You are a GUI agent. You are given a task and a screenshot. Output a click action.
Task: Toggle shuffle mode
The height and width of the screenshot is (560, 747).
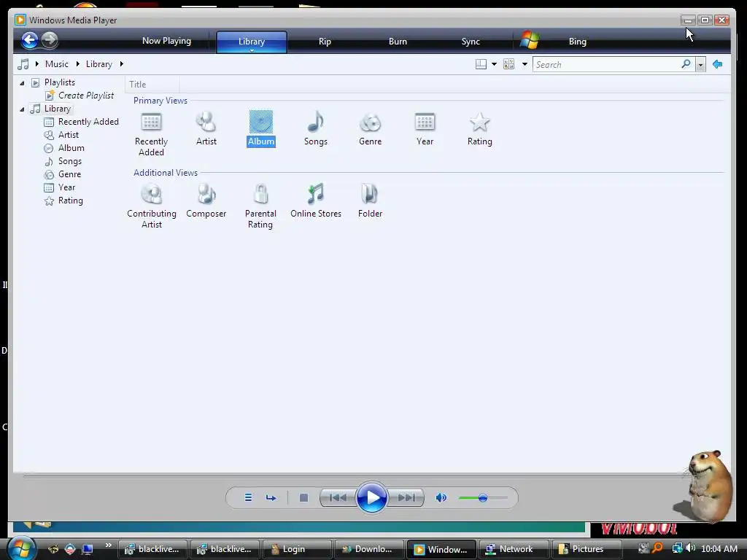click(248, 497)
